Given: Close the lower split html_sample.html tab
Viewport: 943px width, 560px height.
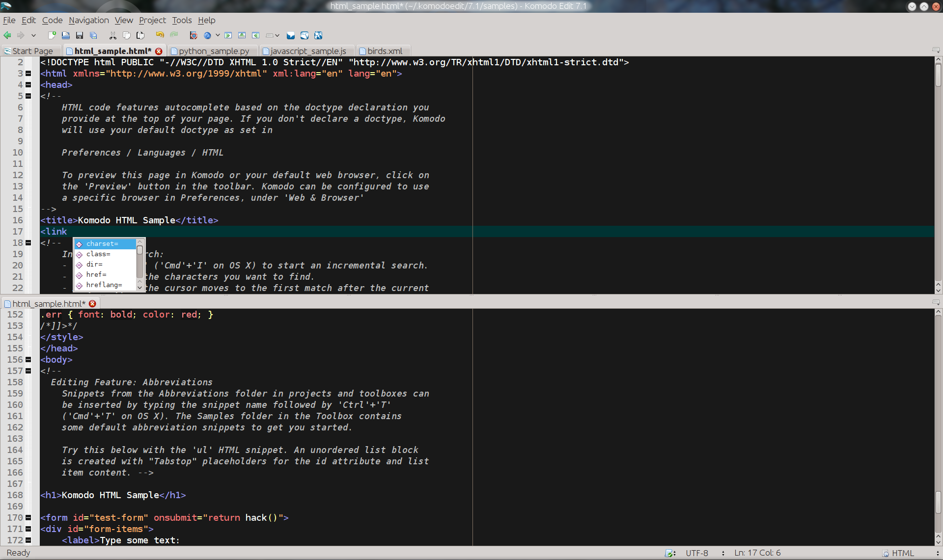Looking at the screenshot, I should [x=92, y=304].
